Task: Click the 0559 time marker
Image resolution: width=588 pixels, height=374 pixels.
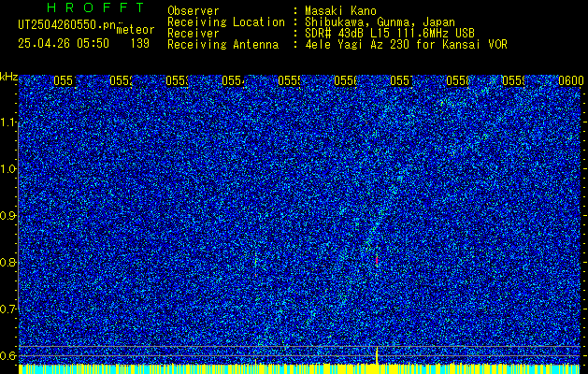Action: point(513,80)
